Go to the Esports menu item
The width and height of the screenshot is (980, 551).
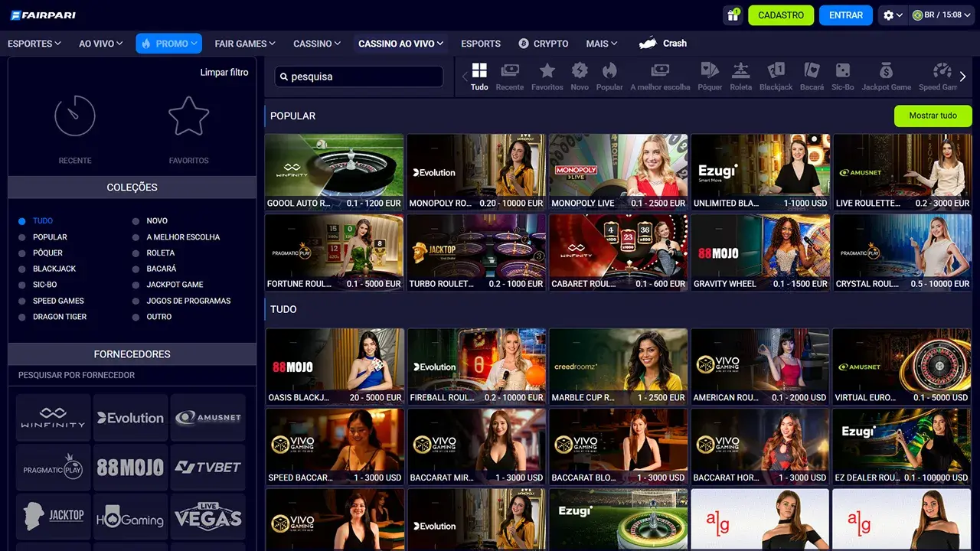tap(481, 44)
